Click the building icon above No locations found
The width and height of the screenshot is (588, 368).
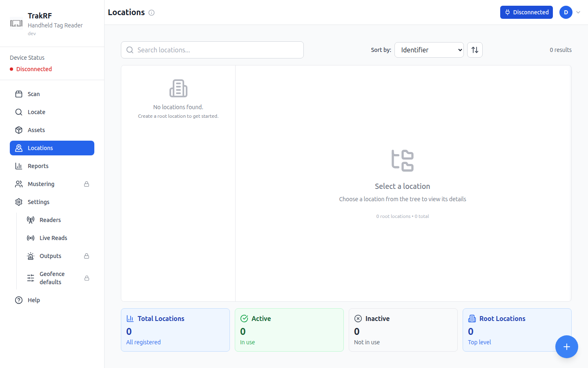click(178, 88)
